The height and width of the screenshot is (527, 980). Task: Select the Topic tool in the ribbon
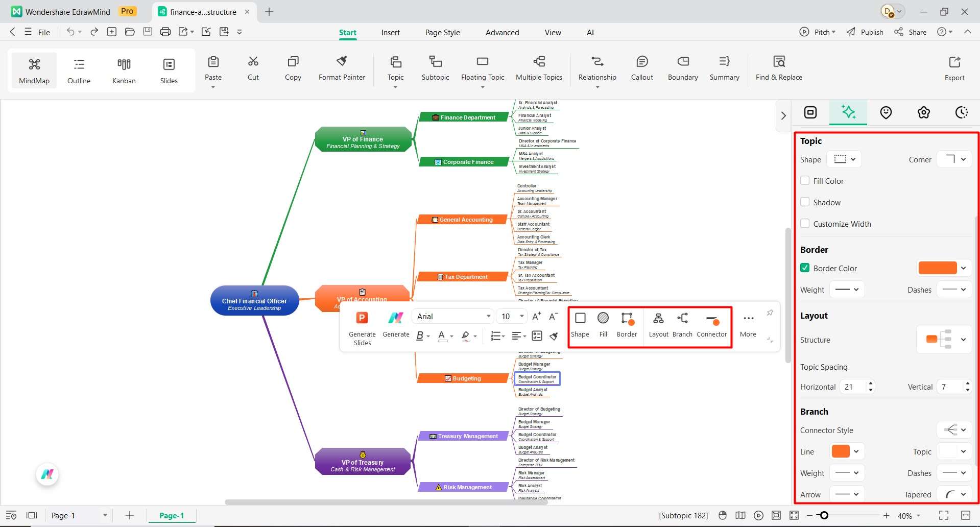(x=395, y=69)
